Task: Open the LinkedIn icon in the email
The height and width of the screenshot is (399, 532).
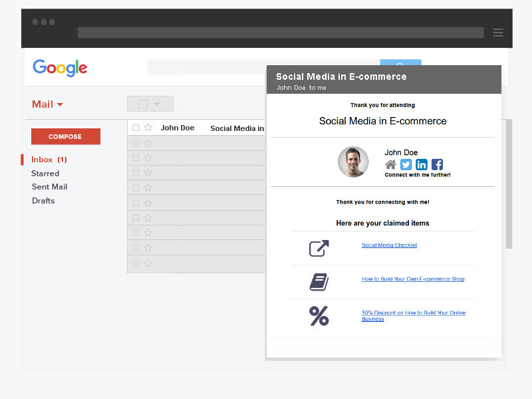Action: click(422, 164)
